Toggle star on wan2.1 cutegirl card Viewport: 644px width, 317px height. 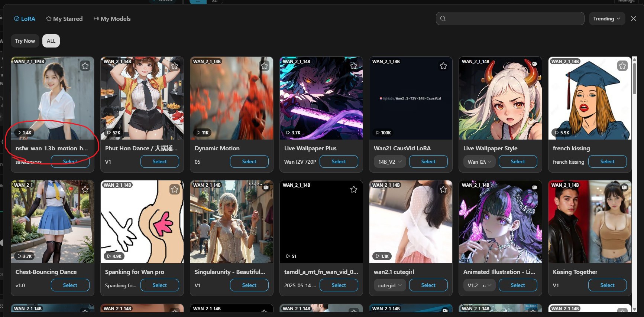tap(443, 190)
